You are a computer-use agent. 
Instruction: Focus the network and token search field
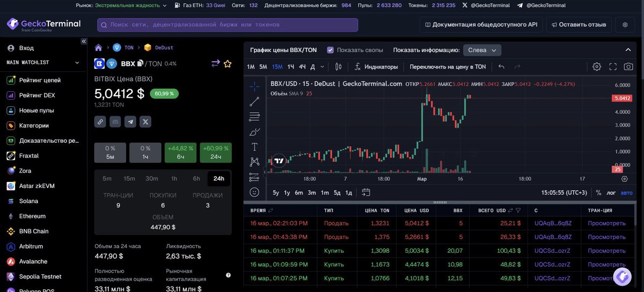(228, 25)
